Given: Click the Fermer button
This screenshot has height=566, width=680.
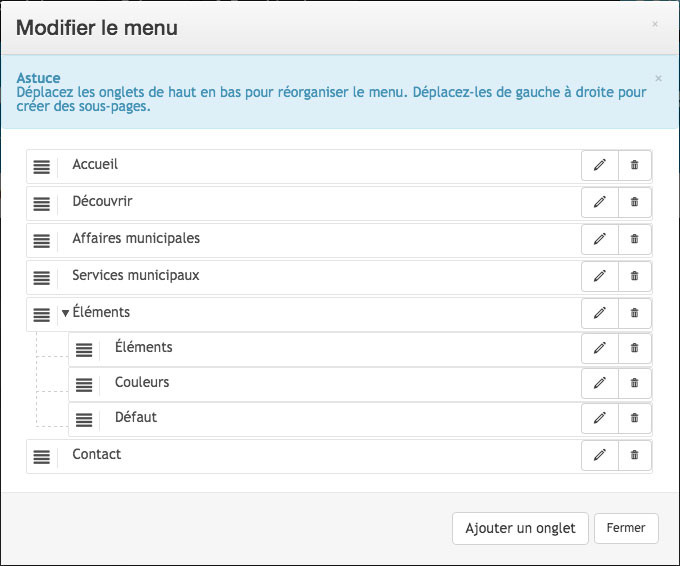Looking at the screenshot, I should [626, 528].
